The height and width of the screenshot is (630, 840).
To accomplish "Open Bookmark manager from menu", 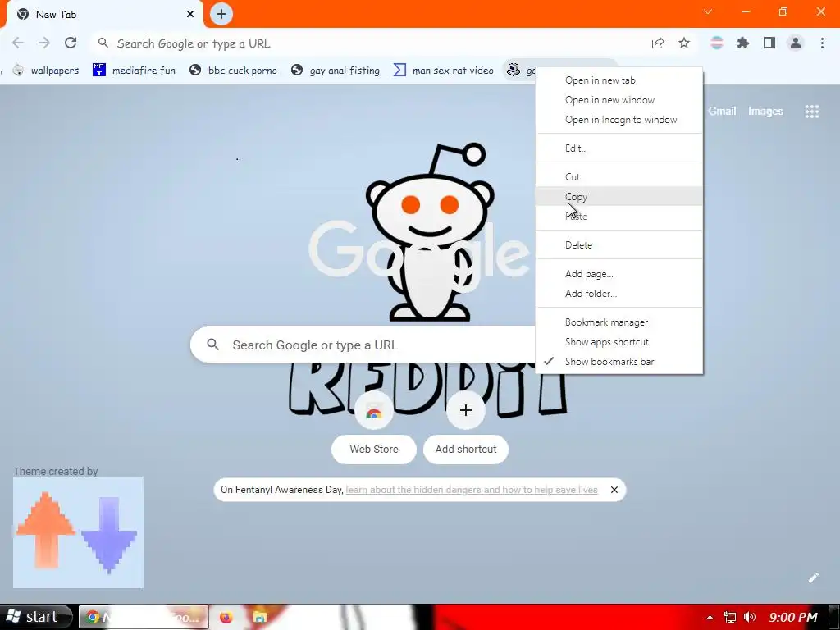I will (x=619, y=322).
